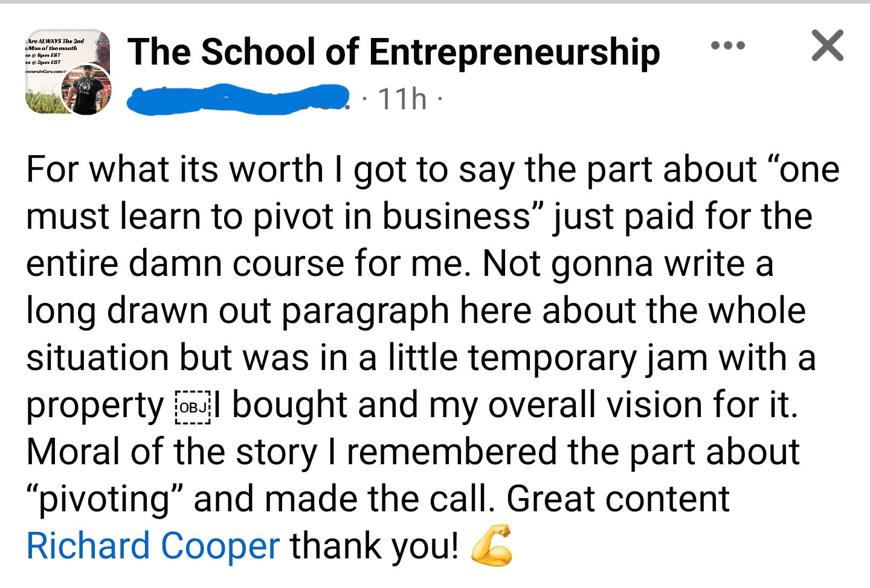Open the three-dot post options menu
Image resolution: width=870 pixels, height=588 pixels.
tap(728, 45)
